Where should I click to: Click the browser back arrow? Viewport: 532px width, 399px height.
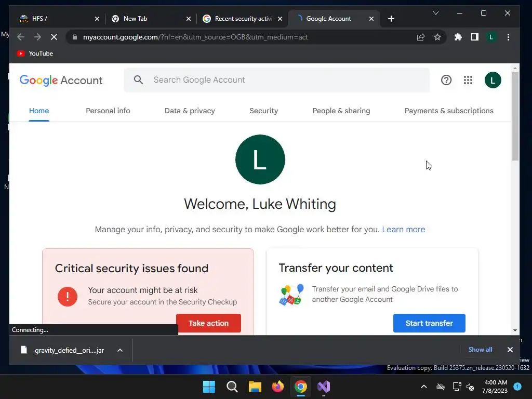coord(21,37)
